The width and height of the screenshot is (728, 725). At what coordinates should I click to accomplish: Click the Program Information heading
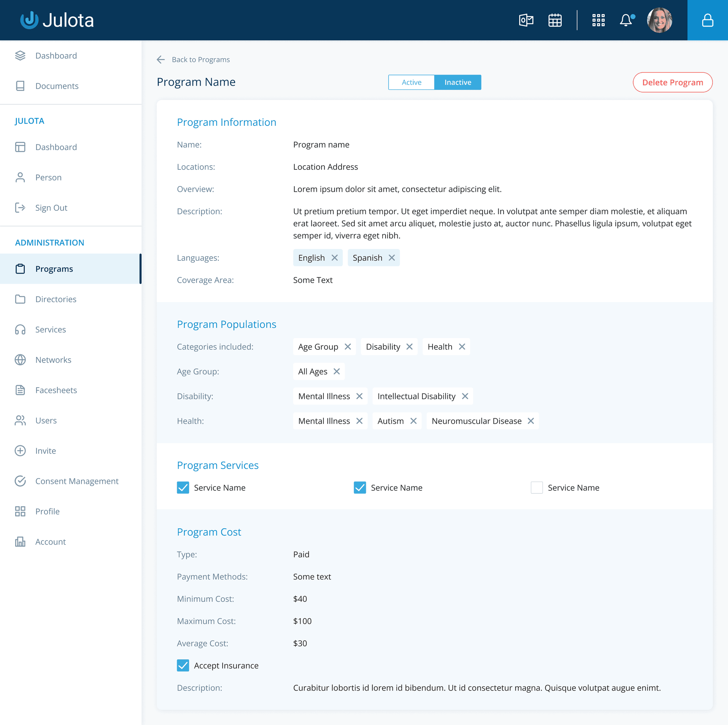(x=226, y=122)
